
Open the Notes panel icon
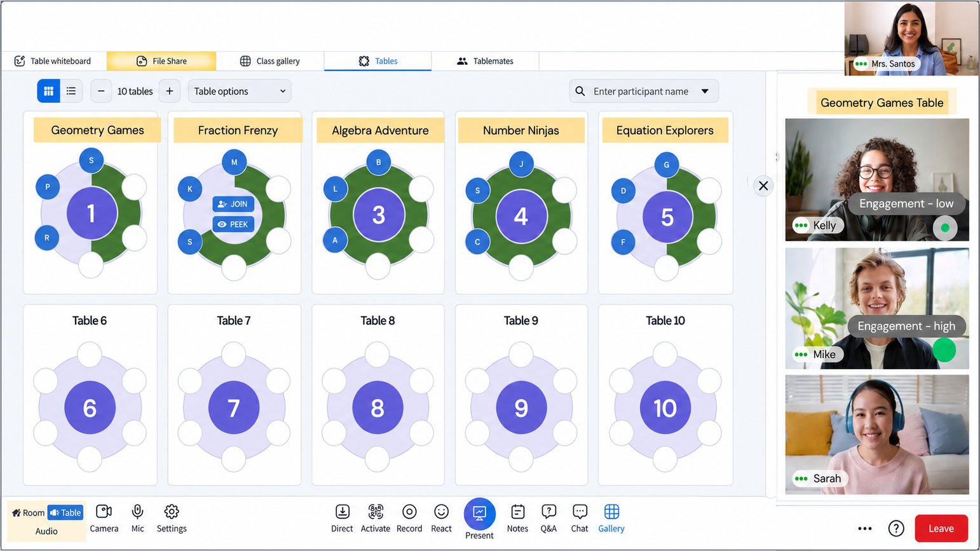[x=518, y=512]
